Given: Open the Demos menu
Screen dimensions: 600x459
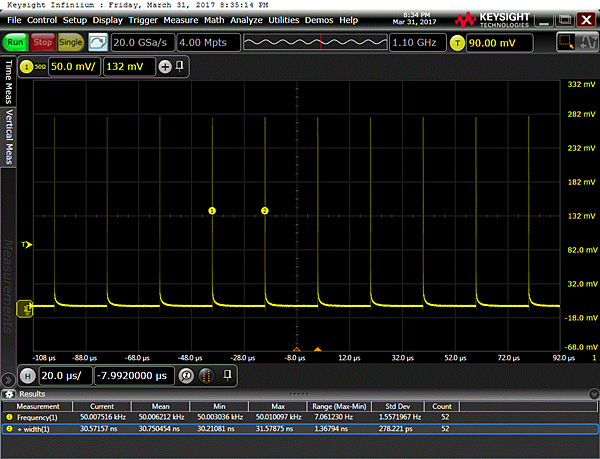Looking at the screenshot, I should point(319,20).
